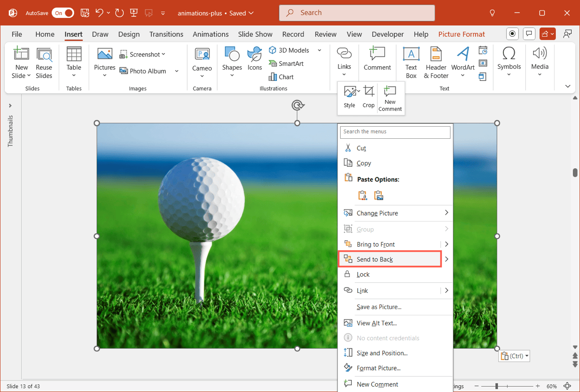The height and width of the screenshot is (392, 580).
Task: Click the first paste option icon
Action: pyautogui.click(x=362, y=195)
